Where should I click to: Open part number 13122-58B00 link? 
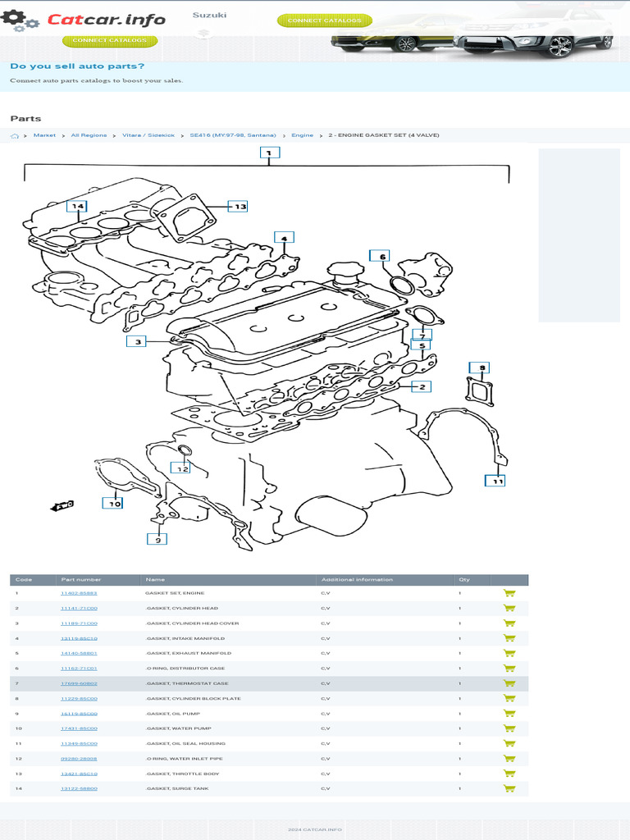(x=79, y=788)
